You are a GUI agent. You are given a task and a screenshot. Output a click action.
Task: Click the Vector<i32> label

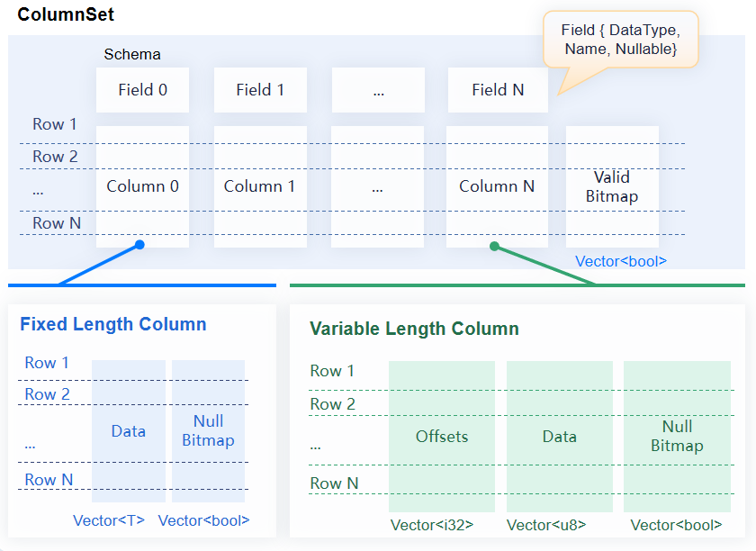[x=432, y=526]
